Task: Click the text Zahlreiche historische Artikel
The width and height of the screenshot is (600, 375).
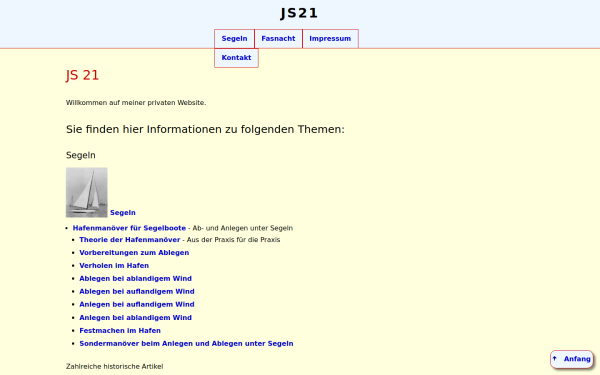Action: tap(114, 367)
